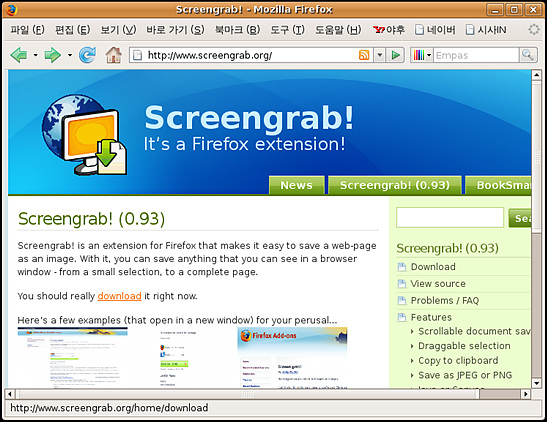Open the address bar URL history dropdown
The image size is (547, 422).
point(380,55)
